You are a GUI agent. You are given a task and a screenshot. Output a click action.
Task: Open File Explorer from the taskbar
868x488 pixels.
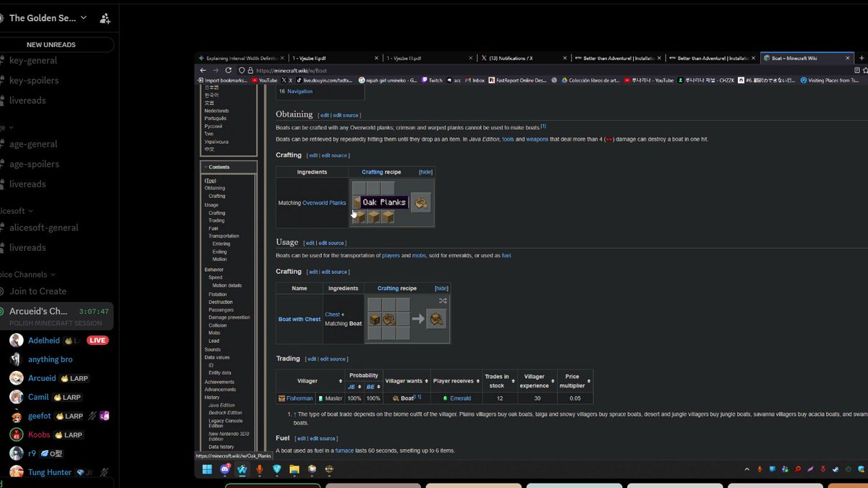(294, 469)
